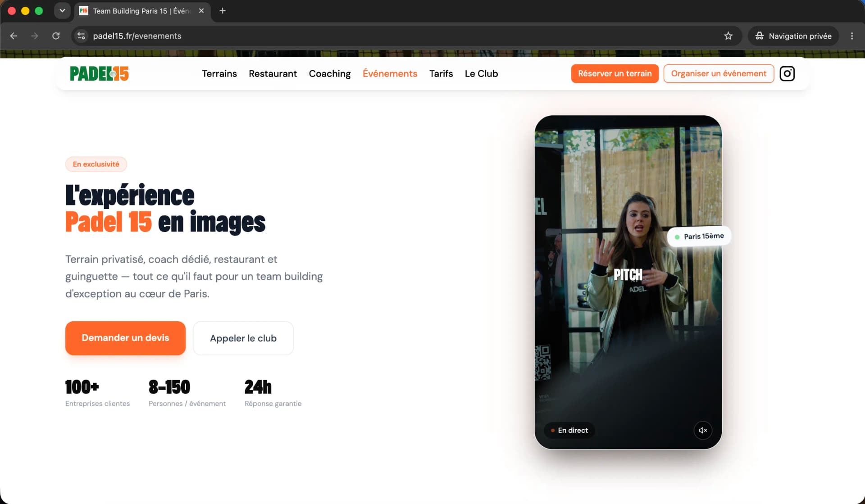This screenshot has width=865, height=504.
Task: Click the macOS red close window button
Action: pyautogui.click(x=12, y=11)
